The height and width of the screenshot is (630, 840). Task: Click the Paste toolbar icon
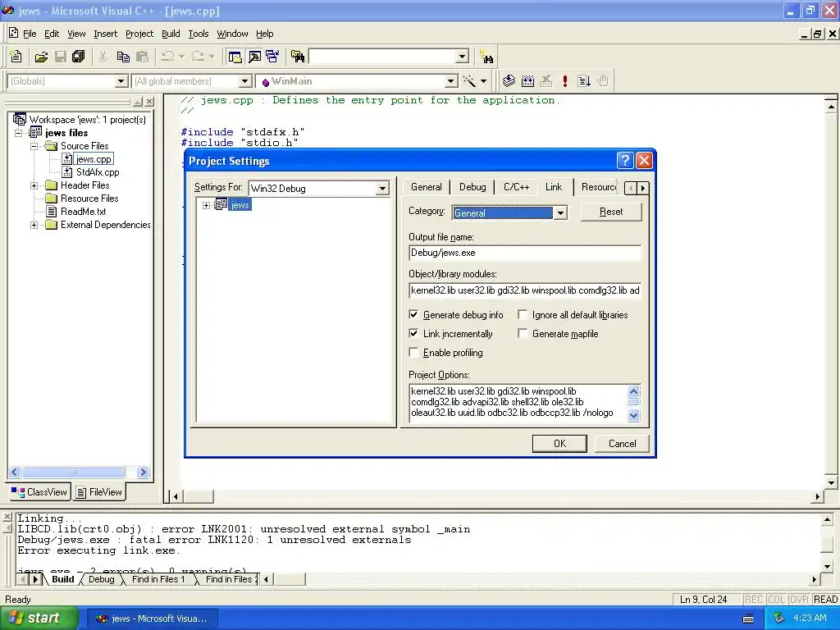[x=142, y=57]
